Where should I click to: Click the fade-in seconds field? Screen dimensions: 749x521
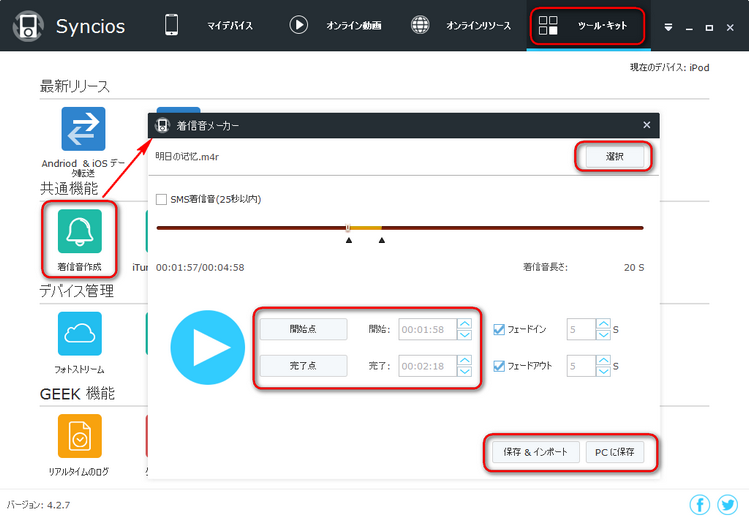pyautogui.click(x=581, y=330)
